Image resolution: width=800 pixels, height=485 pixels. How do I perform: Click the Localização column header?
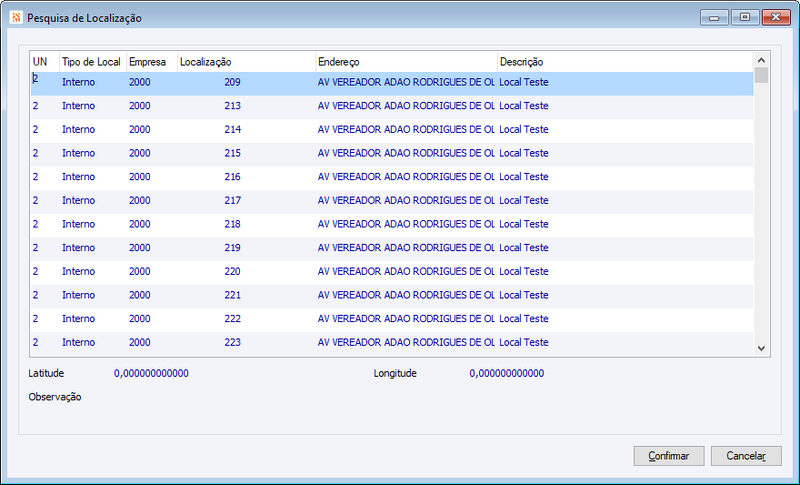pos(246,62)
